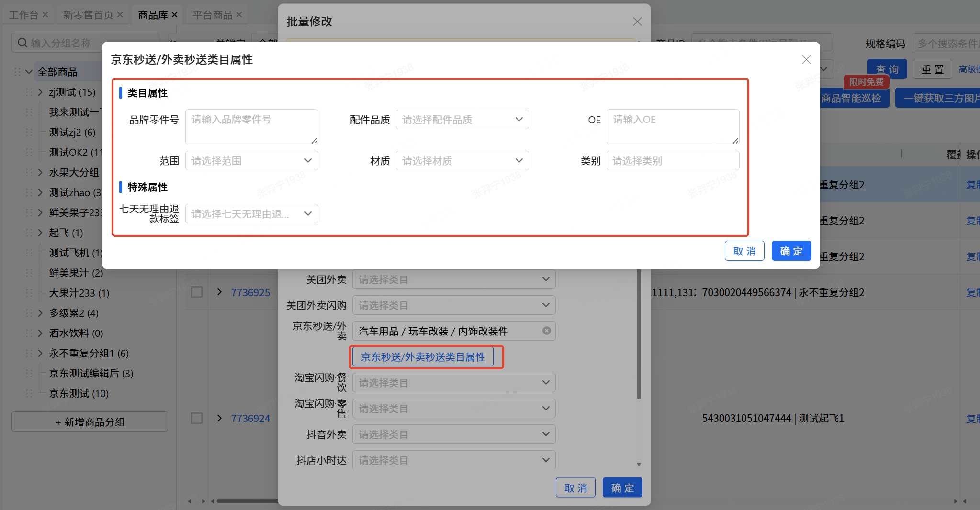The width and height of the screenshot is (980, 510).
Task: Click drag handle beside zj测试 (15)
Action: (x=29, y=92)
